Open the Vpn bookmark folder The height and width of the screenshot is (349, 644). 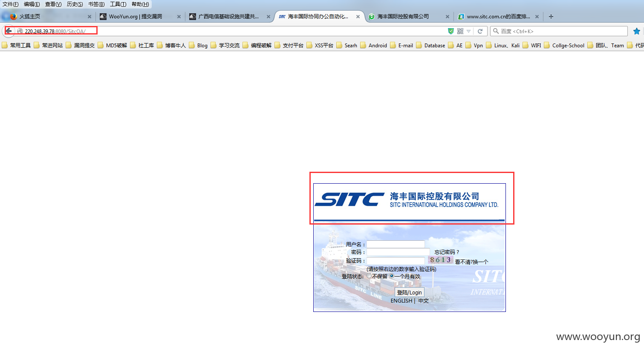(x=474, y=45)
